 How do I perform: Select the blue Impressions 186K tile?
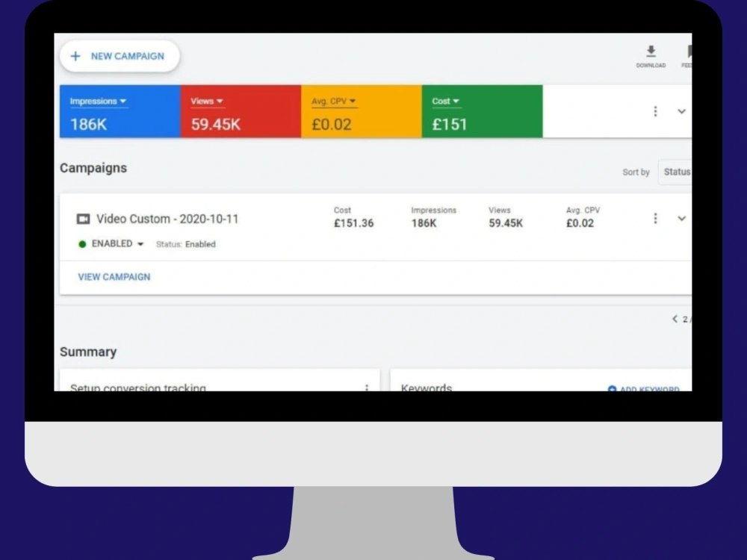pos(120,111)
